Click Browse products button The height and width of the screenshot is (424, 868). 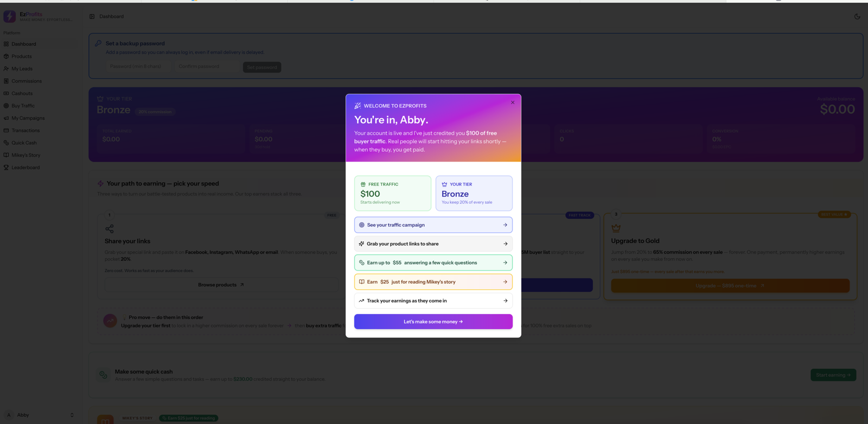(221, 285)
